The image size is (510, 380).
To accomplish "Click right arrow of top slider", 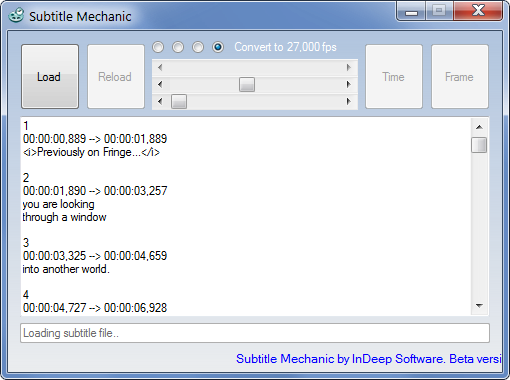I will pos(349,68).
